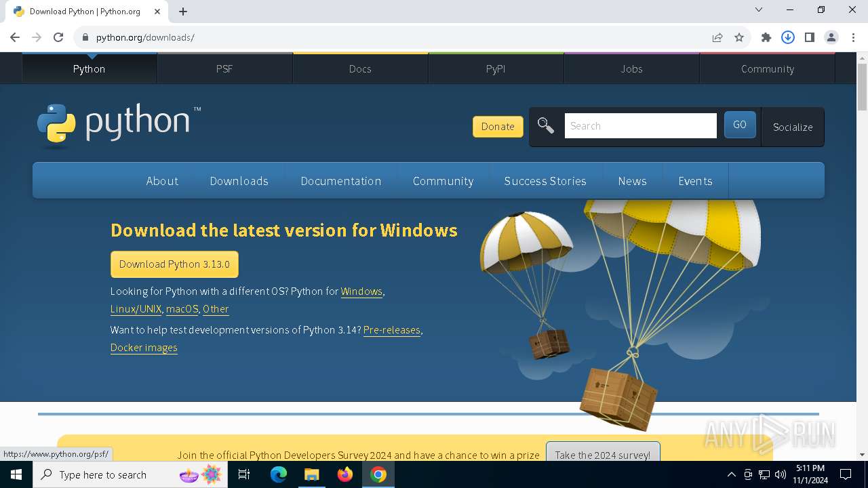Open the News navigation menu
This screenshot has height=488, width=868.
coord(632,181)
